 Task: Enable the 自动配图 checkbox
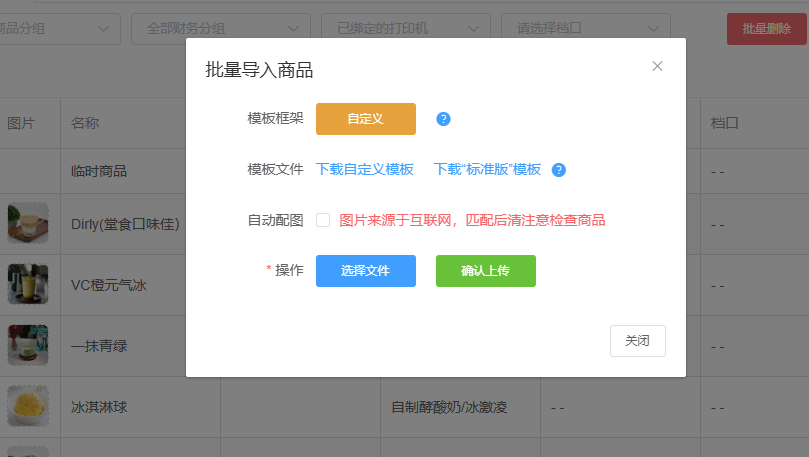coord(323,220)
